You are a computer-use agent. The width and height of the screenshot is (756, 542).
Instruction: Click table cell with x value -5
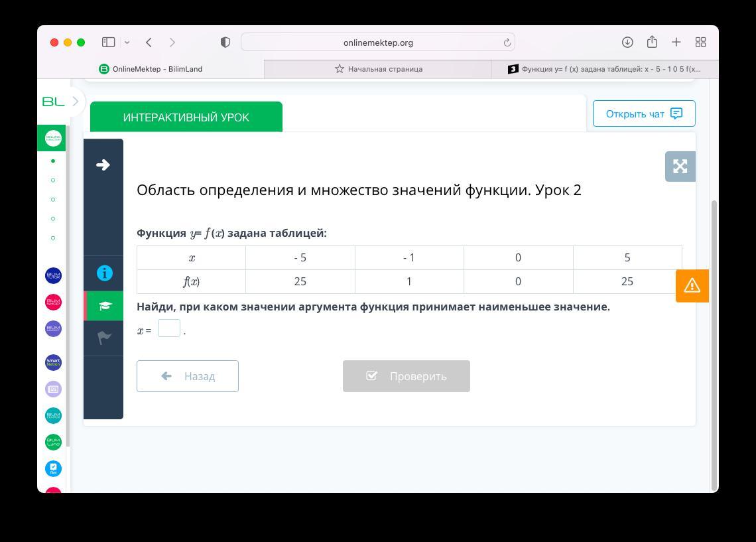pos(300,257)
